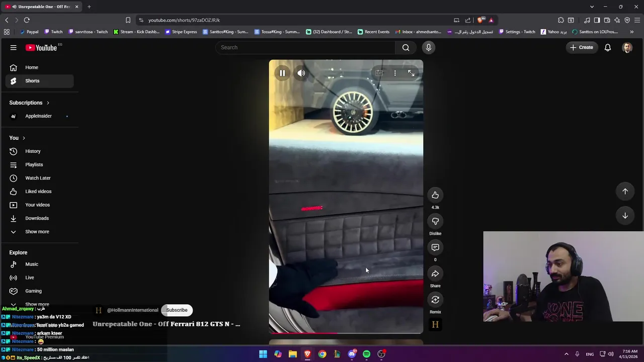Open Downloads in the sidebar
Image resolution: width=644 pixels, height=362 pixels.
pos(40,218)
